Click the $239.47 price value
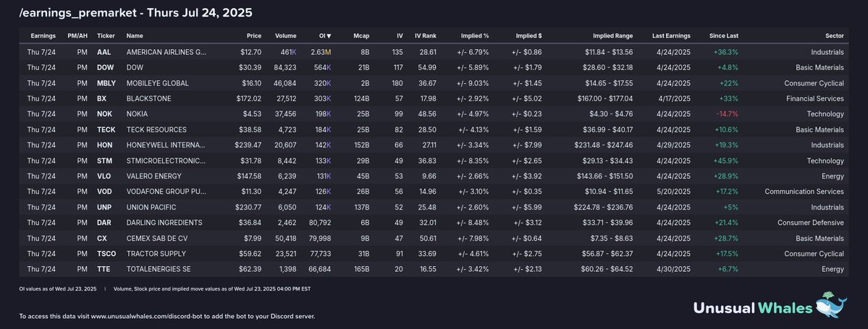Screen dimensions: 868x329 coord(248,145)
